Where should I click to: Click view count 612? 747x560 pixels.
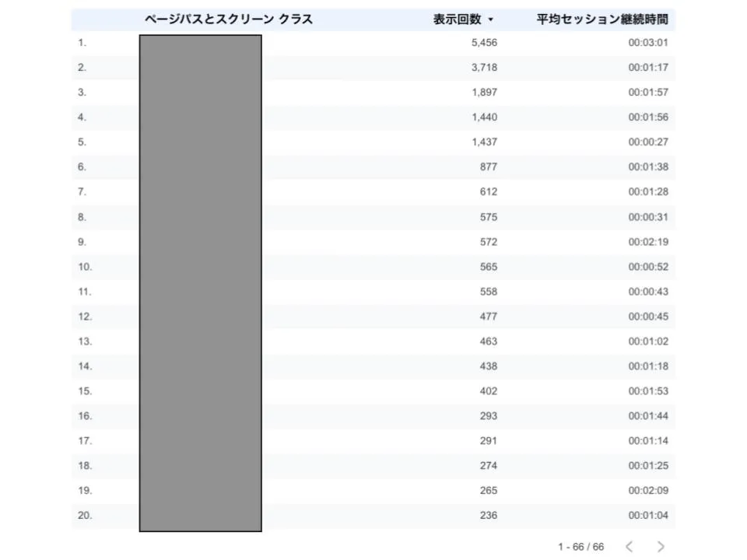(489, 191)
